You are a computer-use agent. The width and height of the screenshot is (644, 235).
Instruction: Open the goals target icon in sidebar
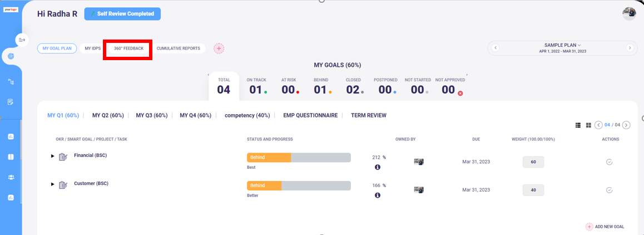click(x=11, y=56)
